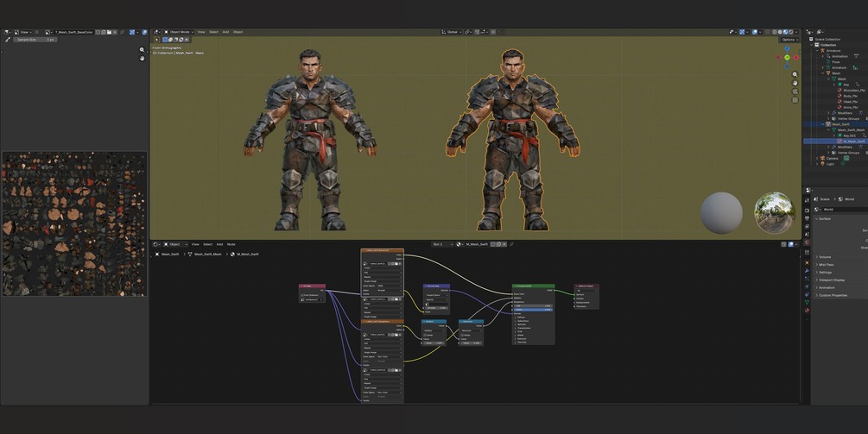Click the Sample Size field in image editor

pos(35,40)
